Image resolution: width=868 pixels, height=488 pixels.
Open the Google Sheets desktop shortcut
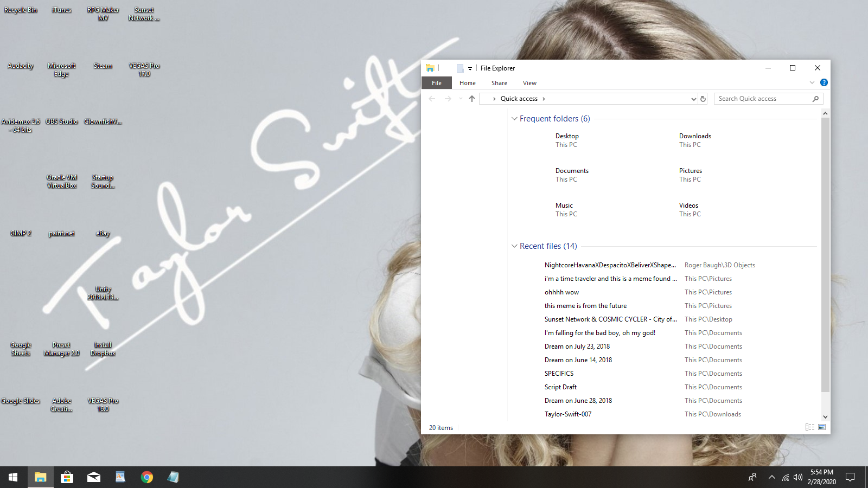pyautogui.click(x=21, y=349)
